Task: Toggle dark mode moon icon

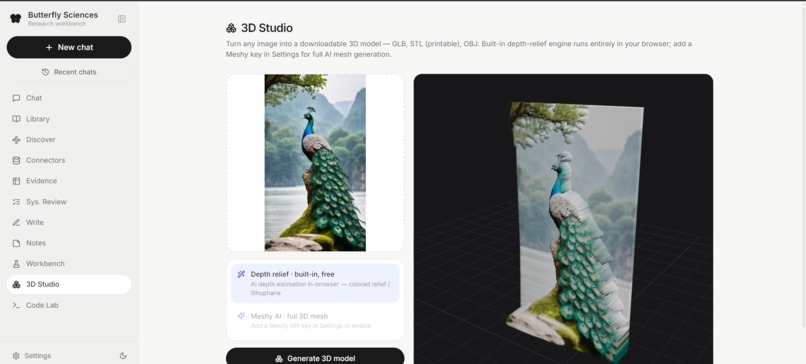Action: coord(123,355)
